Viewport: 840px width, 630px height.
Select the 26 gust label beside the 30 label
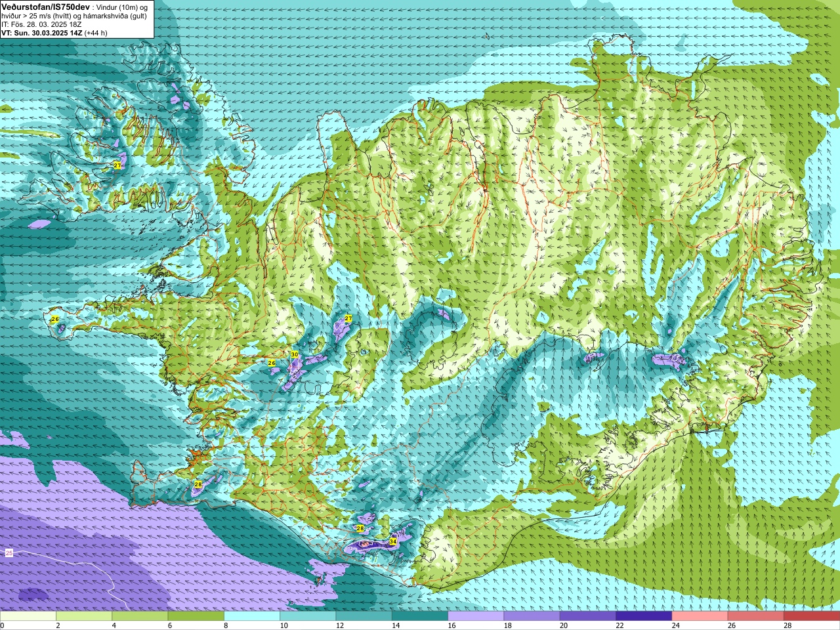[272, 363]
